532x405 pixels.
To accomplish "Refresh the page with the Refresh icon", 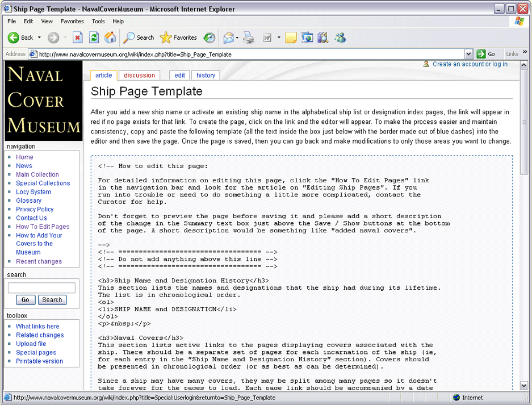I will click(94, 37).
